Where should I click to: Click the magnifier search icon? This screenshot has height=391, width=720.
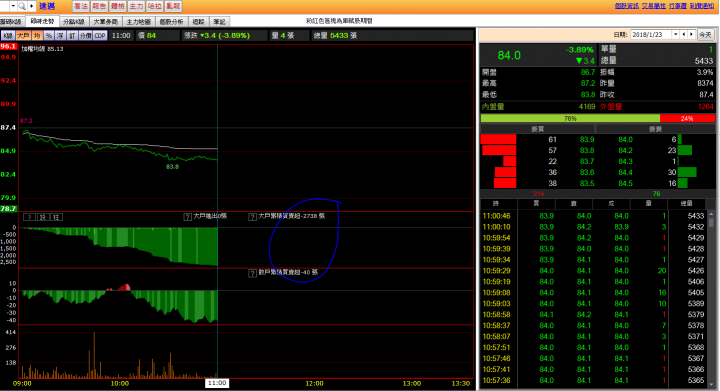pos(22,6)
